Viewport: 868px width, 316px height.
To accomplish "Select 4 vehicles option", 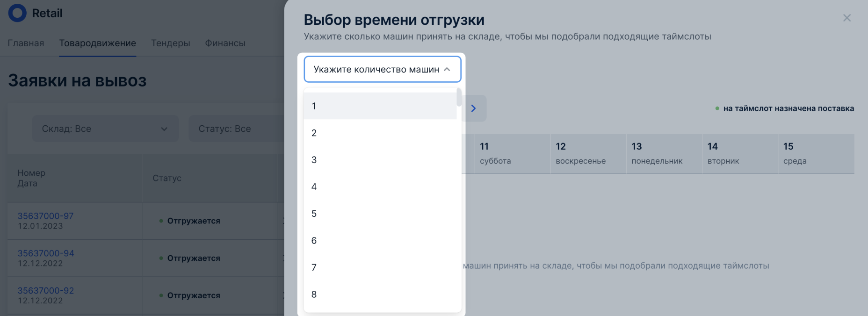I will (x=380, y=187).
